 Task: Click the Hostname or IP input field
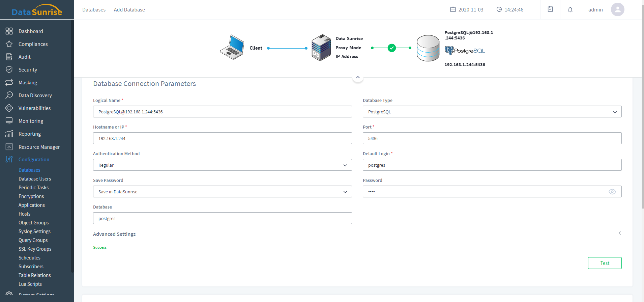click(x=222, y=138)
